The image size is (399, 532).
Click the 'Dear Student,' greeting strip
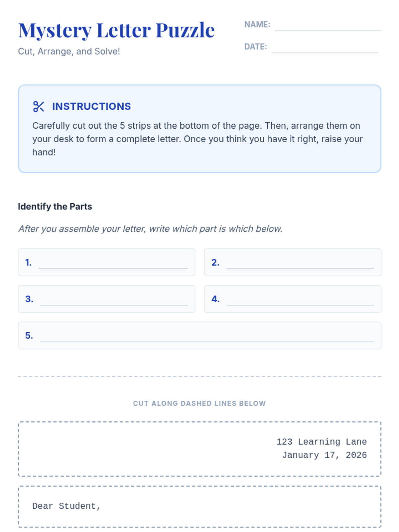[x=66, y=506]
